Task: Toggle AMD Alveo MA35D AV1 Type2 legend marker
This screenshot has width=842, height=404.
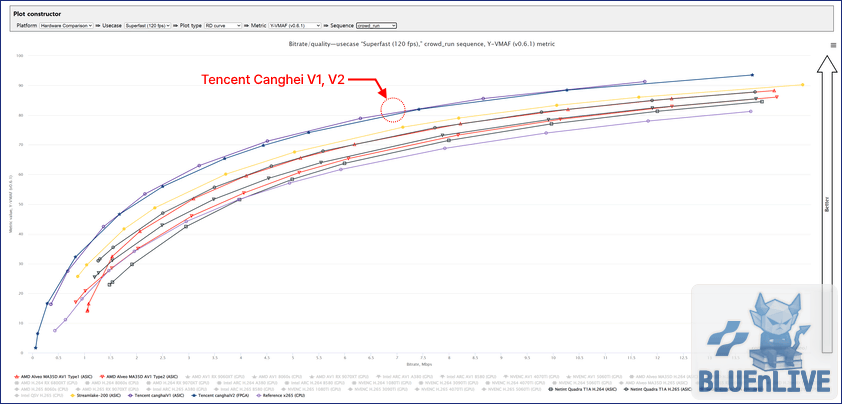Action: click(x=102, y=376)
